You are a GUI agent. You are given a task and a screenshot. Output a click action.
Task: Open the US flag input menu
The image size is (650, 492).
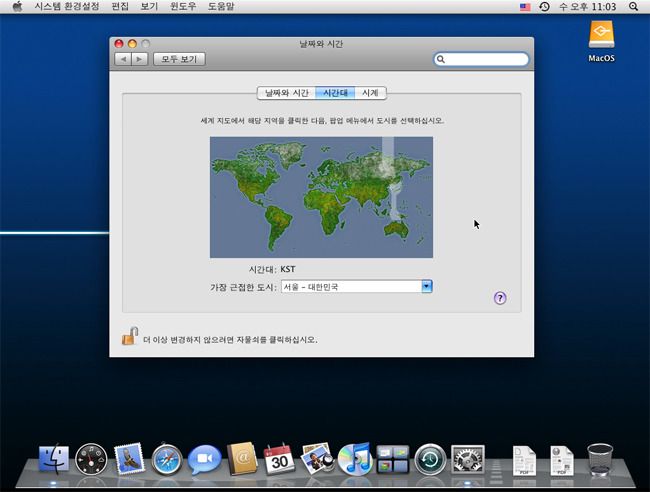pos(525,7)
